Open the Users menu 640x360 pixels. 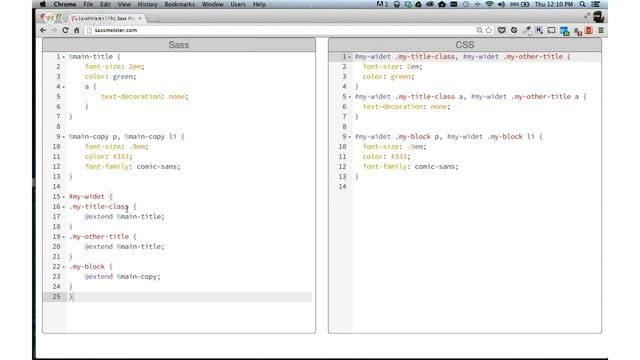[x=238, y=4]
